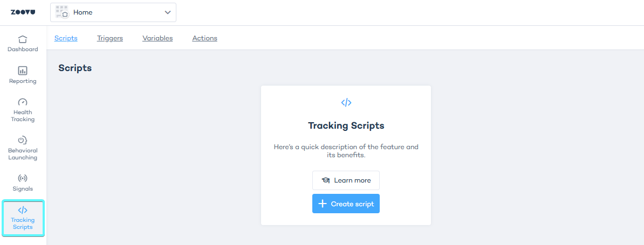
Task: Click the Tracking Scripts code icon
Action: [23, 210]
